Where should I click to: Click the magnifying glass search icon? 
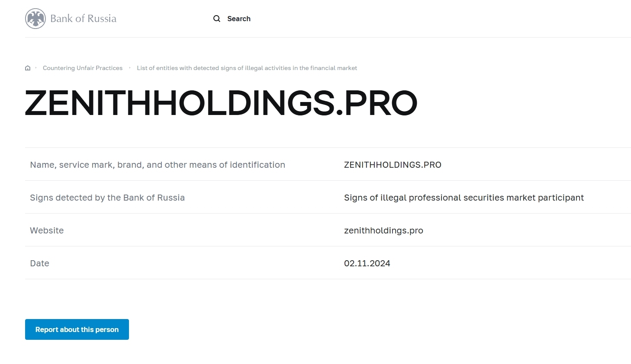(x=217, y=19)
